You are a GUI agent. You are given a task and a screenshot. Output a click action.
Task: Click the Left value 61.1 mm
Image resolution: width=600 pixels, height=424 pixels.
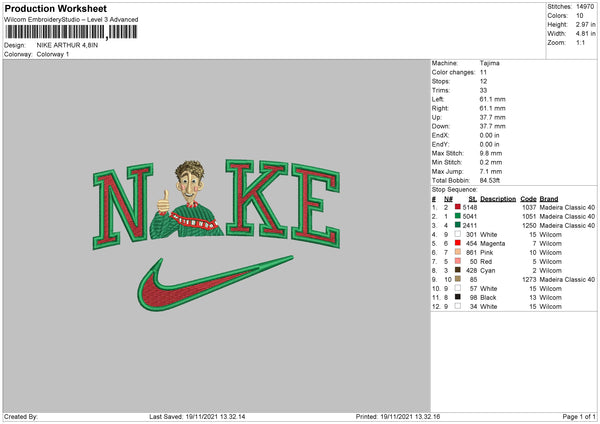tap(492, 99)
